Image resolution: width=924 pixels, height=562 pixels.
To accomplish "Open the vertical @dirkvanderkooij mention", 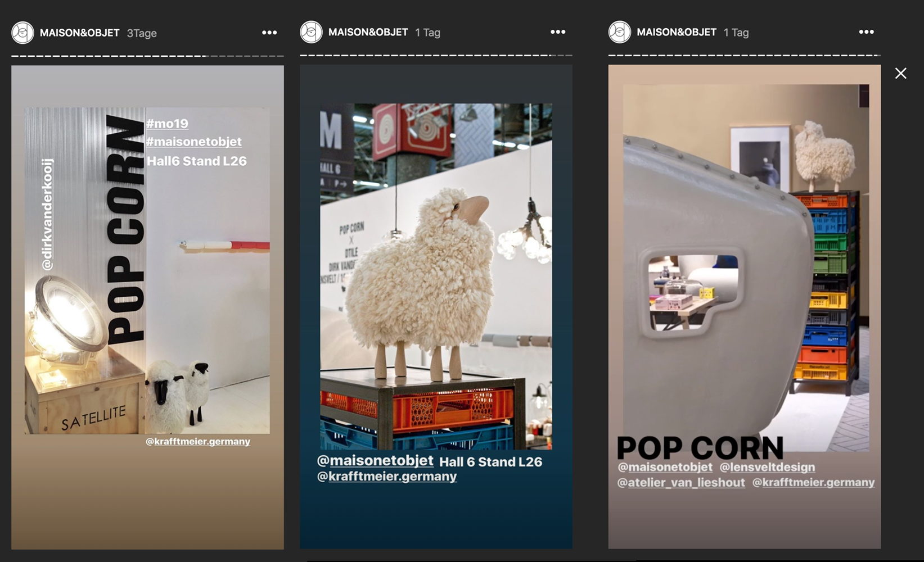I will 47,214.
